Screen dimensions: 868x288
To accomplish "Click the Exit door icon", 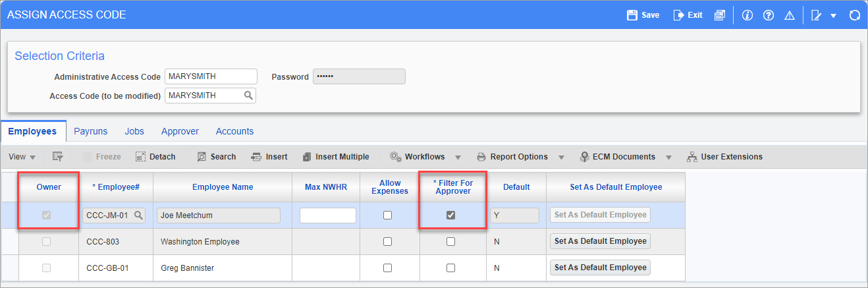I will click(678, 14).
